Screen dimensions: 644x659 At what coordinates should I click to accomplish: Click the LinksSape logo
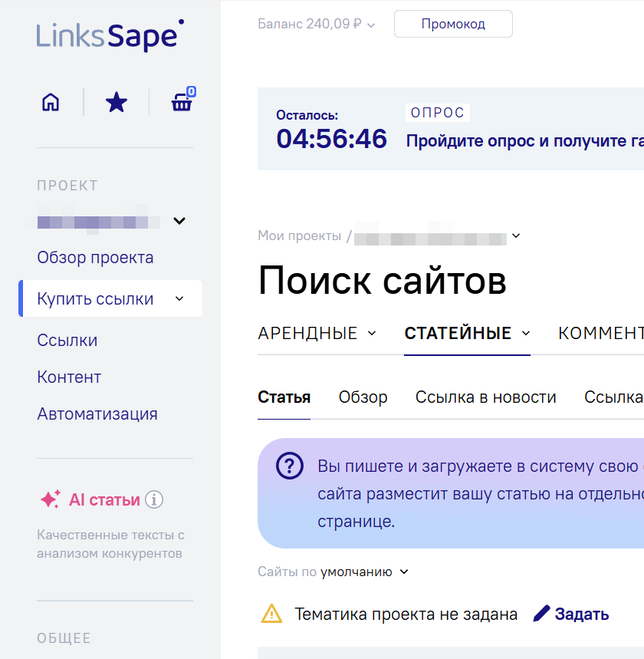coord(110,36)
